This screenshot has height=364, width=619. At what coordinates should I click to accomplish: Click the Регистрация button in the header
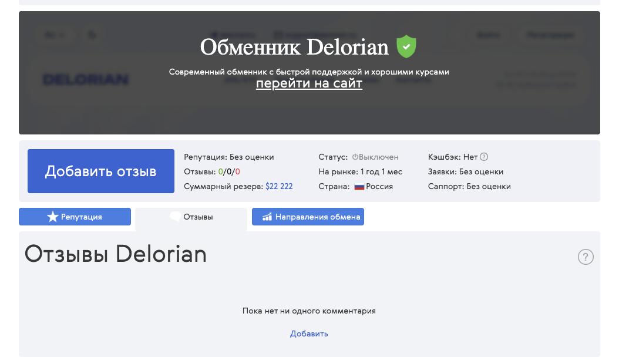click(x=550, y=35)
